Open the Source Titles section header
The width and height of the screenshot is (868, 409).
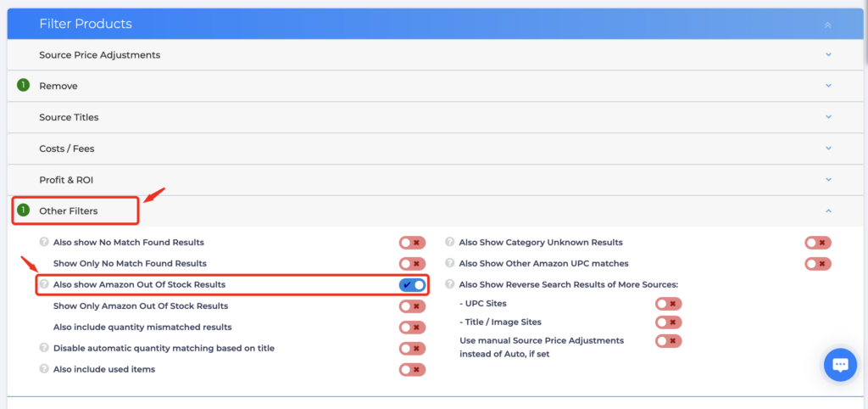436,117
